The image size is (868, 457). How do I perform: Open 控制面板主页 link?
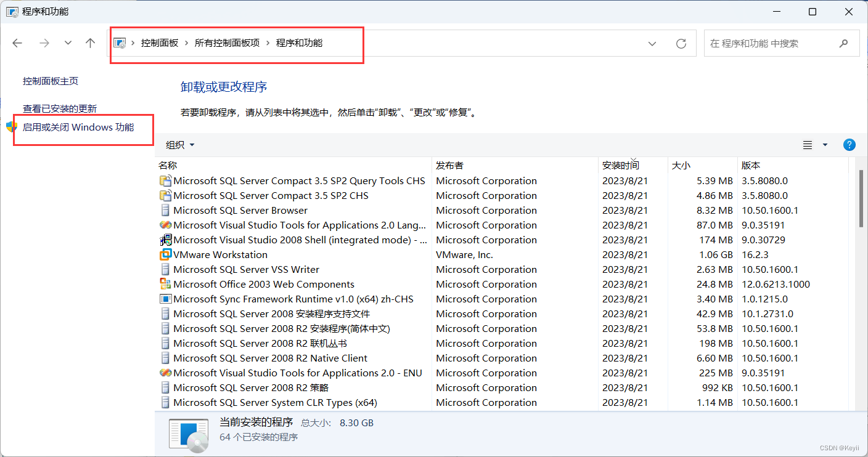pos(51,81)
